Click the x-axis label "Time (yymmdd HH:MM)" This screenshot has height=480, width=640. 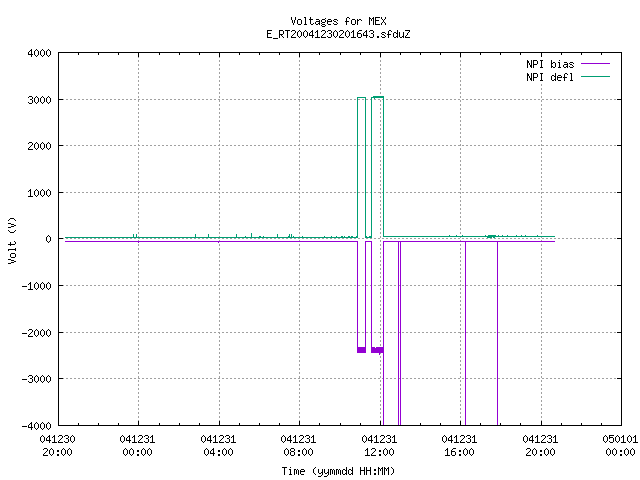[338, 471]
